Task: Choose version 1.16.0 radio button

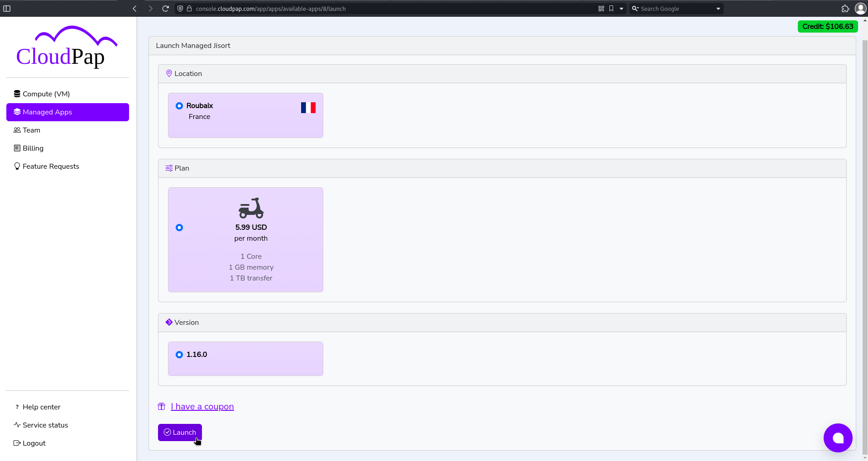Action: [179, 355]
